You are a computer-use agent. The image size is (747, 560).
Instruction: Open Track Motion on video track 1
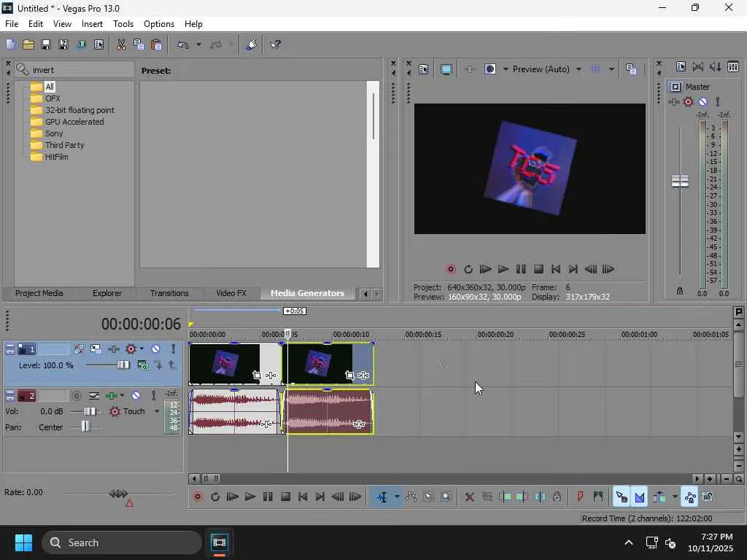click(96, 349)
